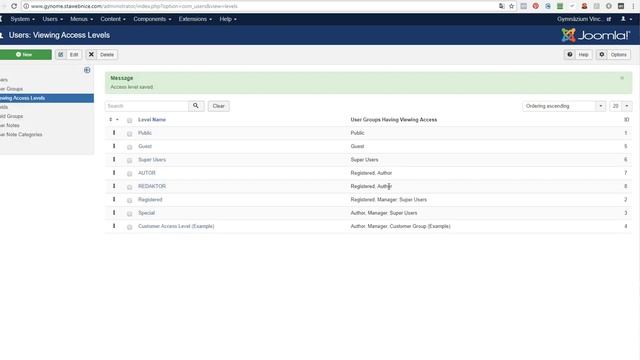Click drag handle of Customer Access Level row
Viewport: 640px width, 360px height.
point(114,226)
